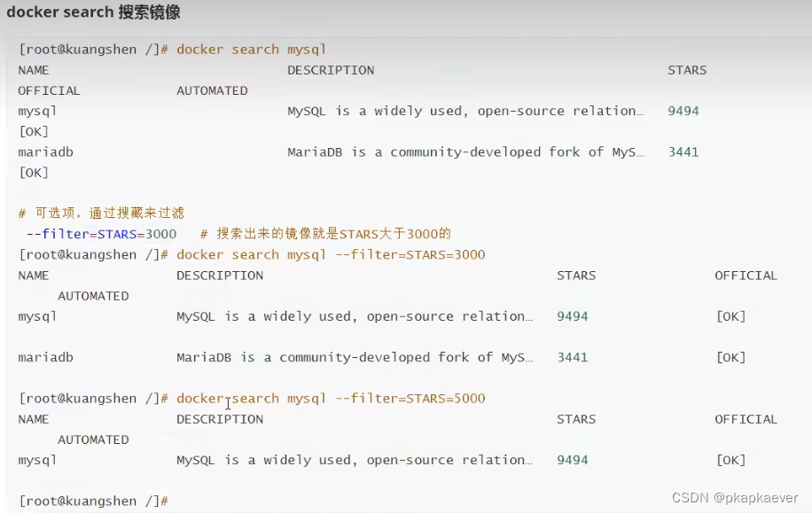Click DESCRIPTION header in the STARS=5000 table
This screenshot has width=812, height=513.
220,419
